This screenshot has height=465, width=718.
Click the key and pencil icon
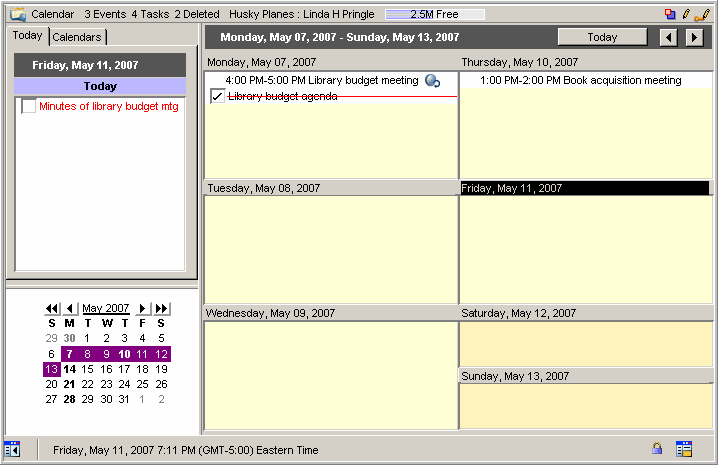click(702, 14)
